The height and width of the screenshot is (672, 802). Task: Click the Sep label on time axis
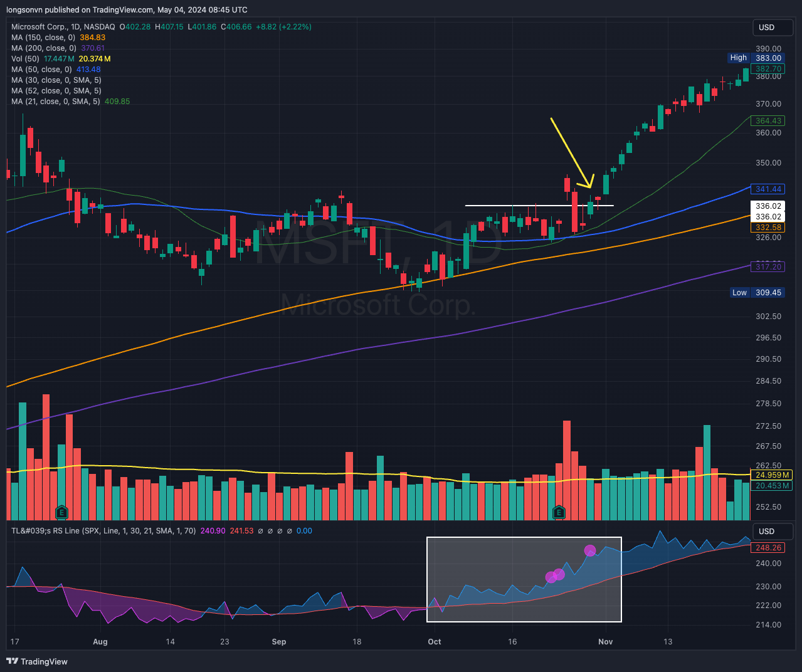point(279,642)
